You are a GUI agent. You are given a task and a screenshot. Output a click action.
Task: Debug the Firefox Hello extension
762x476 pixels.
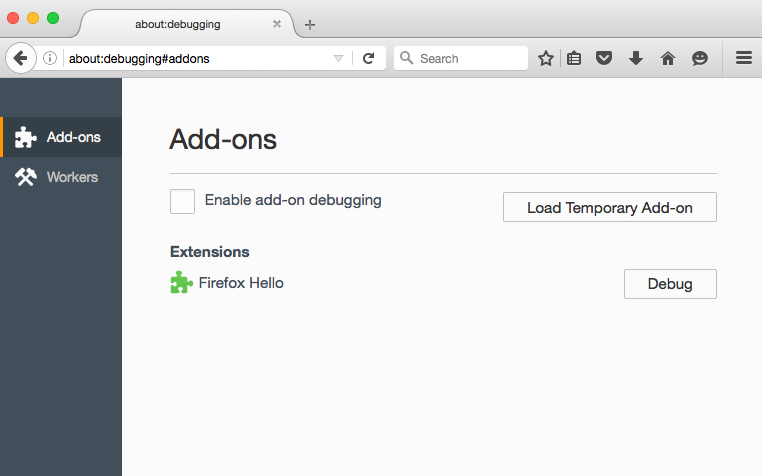tap(670, 284)
